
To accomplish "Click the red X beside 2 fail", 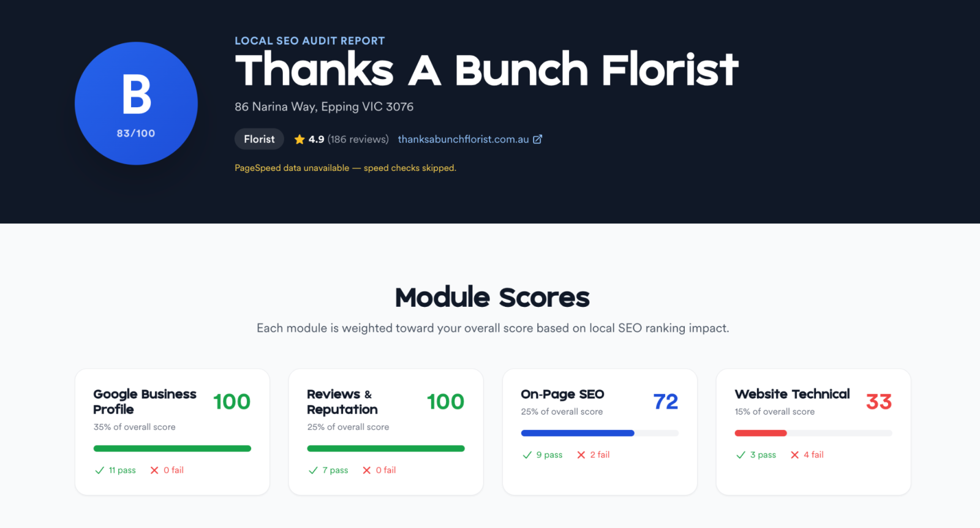I will (x=581, y=454).
